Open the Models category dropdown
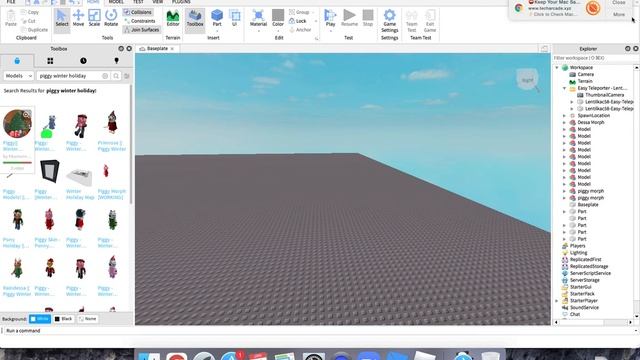 click(x=18, y=76)
